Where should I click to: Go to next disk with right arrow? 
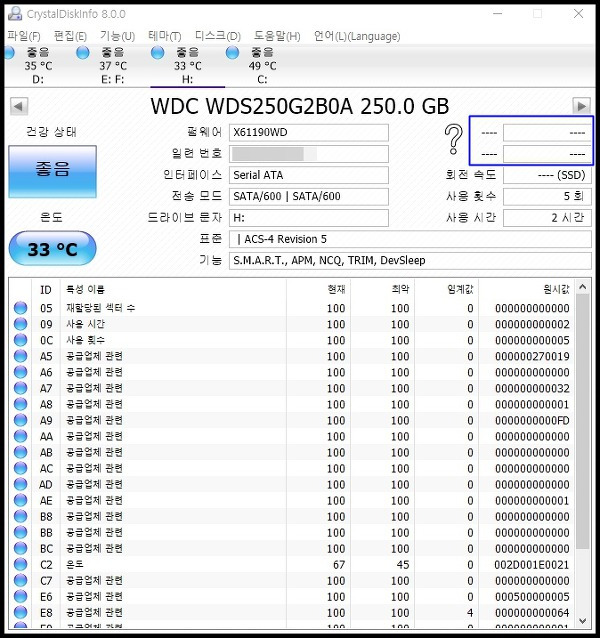tap(581, 106)
